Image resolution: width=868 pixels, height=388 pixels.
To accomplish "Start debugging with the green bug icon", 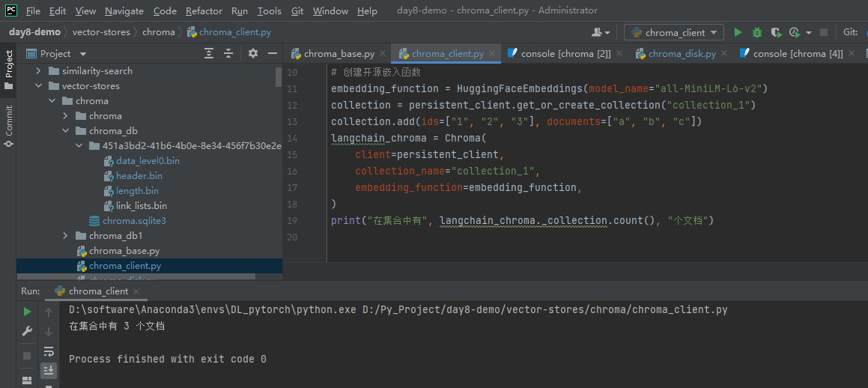I will [756, 33].
